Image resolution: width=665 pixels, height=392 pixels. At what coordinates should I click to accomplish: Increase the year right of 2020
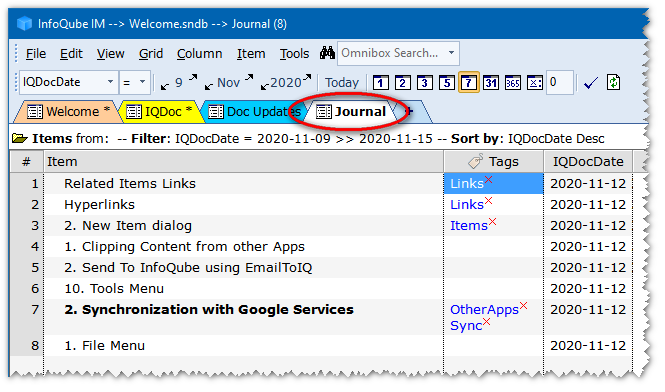(x=307, y=78)
